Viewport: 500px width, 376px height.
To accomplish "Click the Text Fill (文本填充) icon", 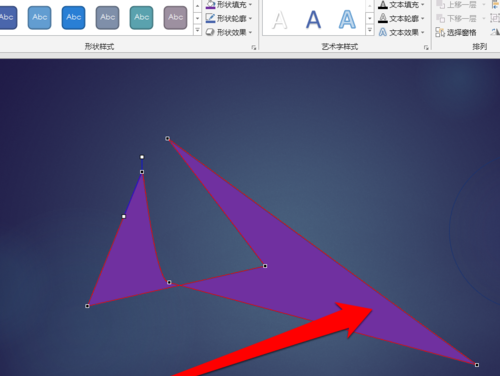I will (383, 5).
